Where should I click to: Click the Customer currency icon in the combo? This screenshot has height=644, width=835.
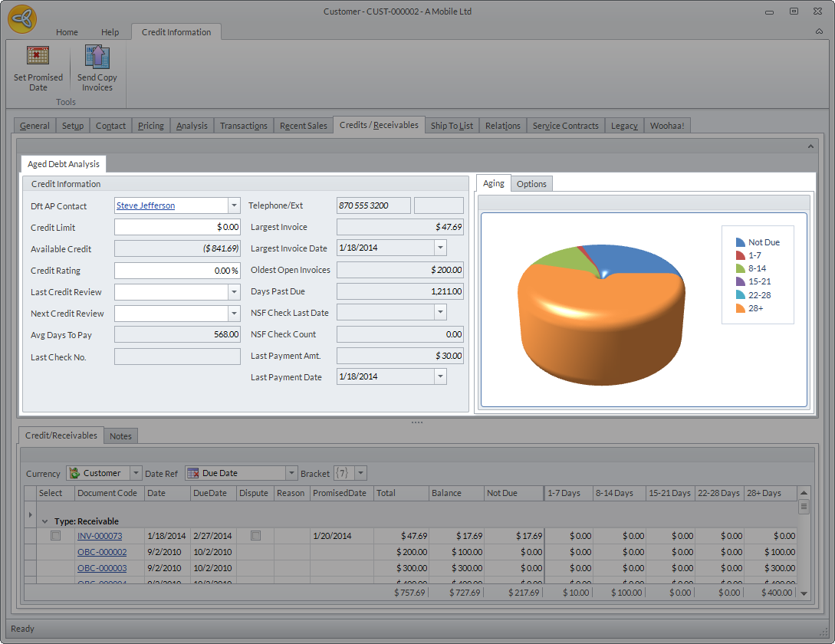(74, 473)
